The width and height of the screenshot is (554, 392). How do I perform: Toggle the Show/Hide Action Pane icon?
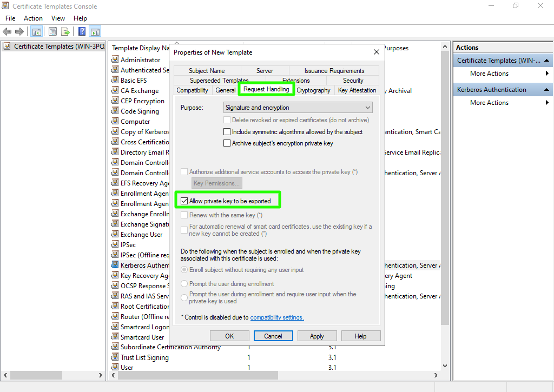point(95,32)
